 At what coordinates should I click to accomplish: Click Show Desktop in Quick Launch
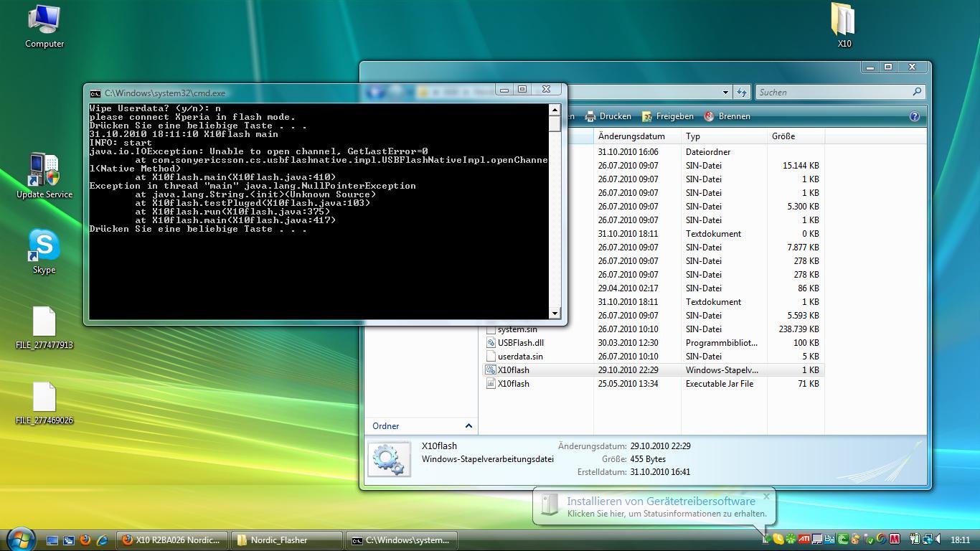click(x=52, y=540)
